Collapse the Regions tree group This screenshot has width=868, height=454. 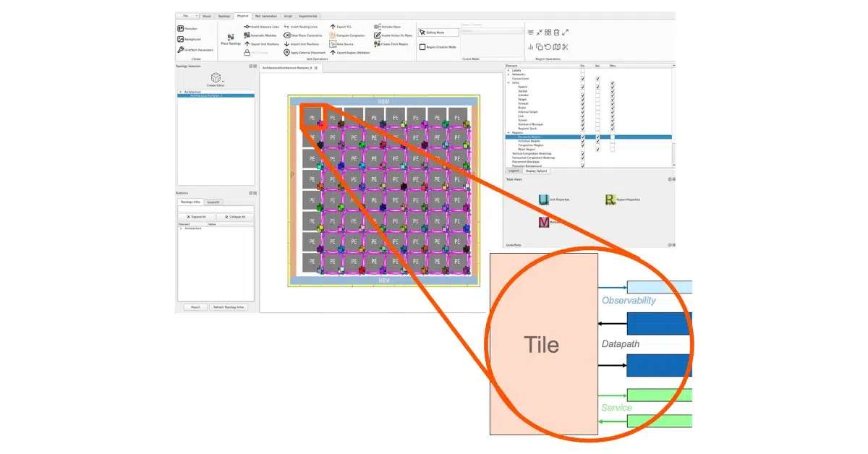508,132
